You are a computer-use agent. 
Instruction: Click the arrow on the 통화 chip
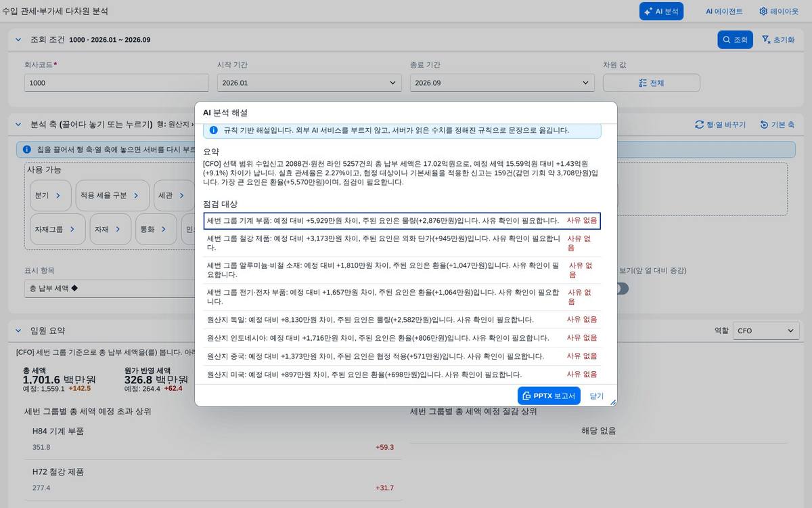click(x=164, y=229)
